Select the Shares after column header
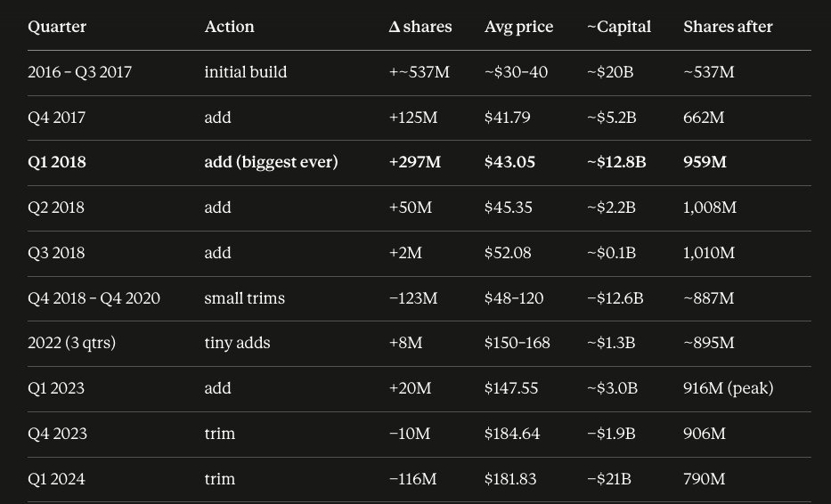Screen dimensions: 831x504 pyautogui.click(x=728, y=27)
